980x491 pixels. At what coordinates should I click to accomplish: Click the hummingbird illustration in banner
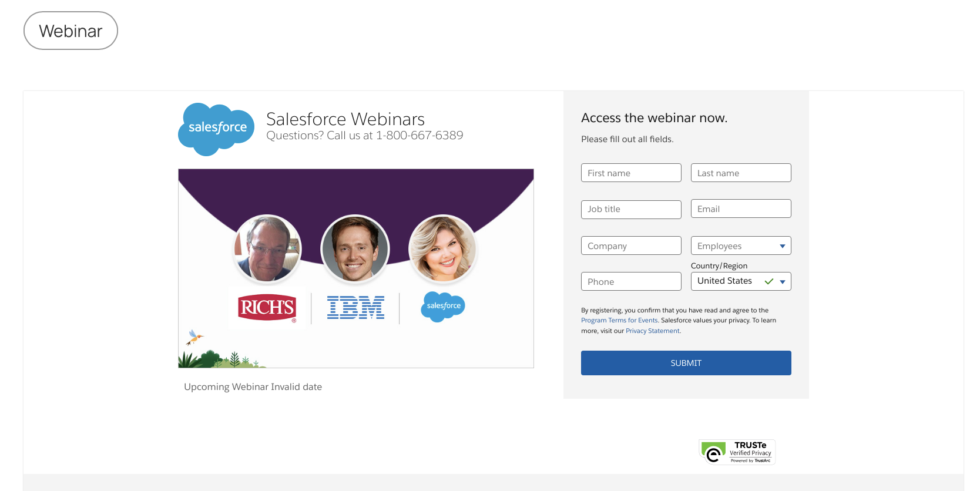(x=194, y=337)
